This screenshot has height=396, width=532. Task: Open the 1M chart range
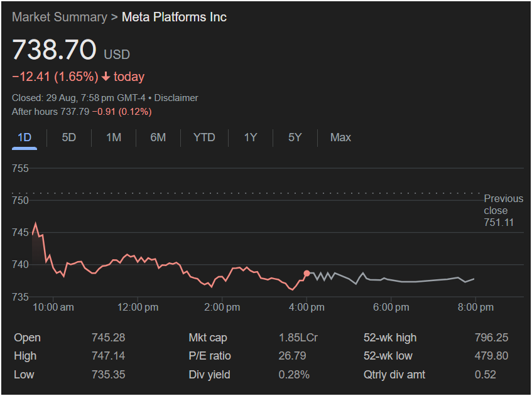coord(114,137)
